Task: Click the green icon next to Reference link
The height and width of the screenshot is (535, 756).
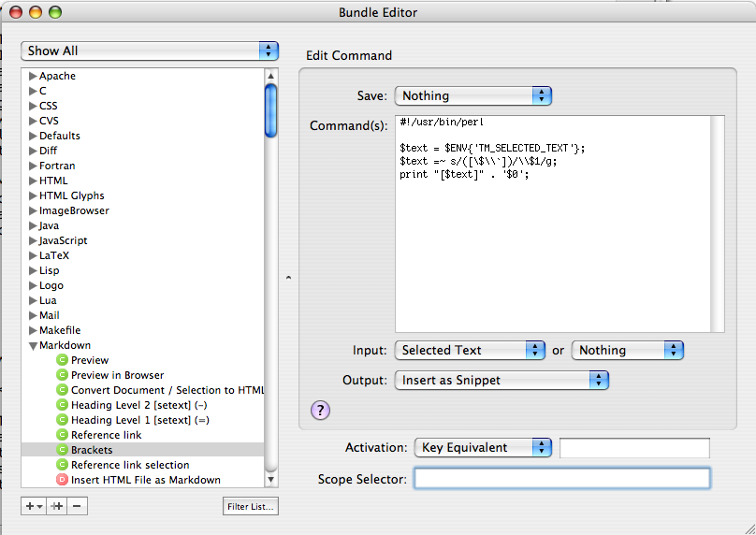Action: [x=62, y=435]
